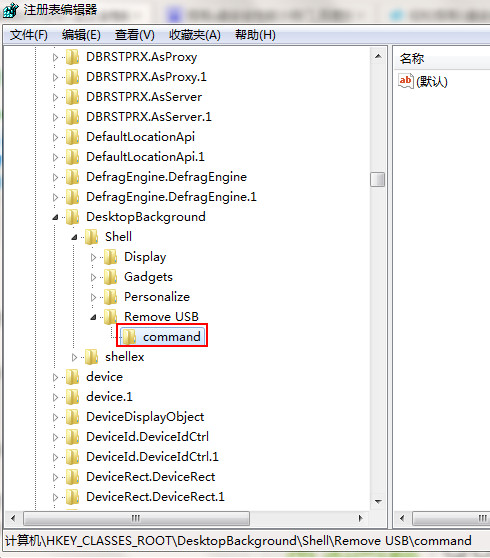Collapse the DesktopBackground key
This screenshot has width=490, height=558.
[55, 217]
